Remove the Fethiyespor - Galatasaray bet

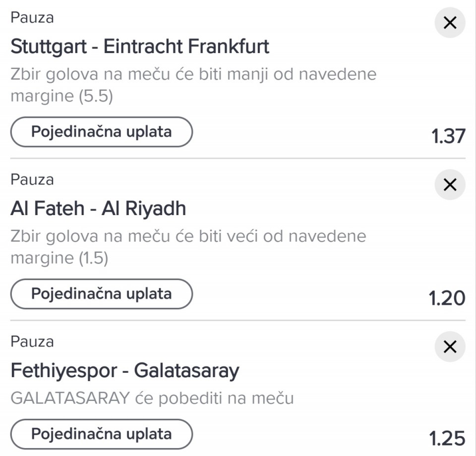click(450, 346)
